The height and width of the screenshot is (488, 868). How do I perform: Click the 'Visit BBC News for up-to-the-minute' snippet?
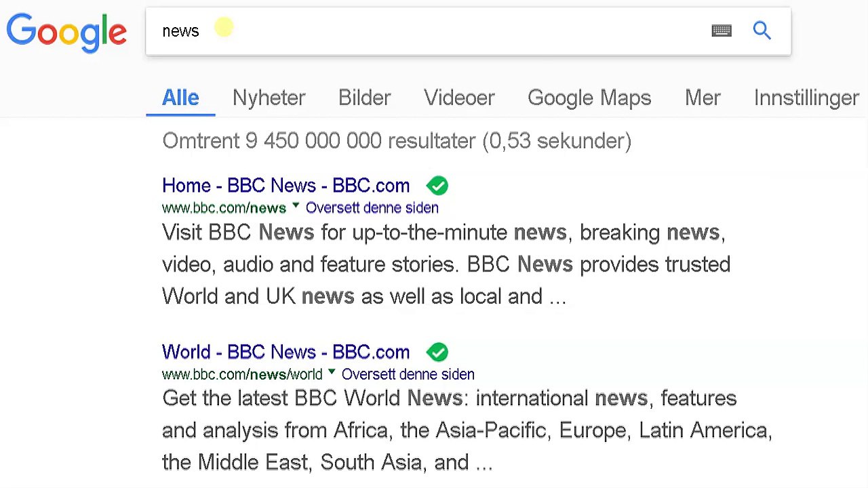click(x=446, y=264)
